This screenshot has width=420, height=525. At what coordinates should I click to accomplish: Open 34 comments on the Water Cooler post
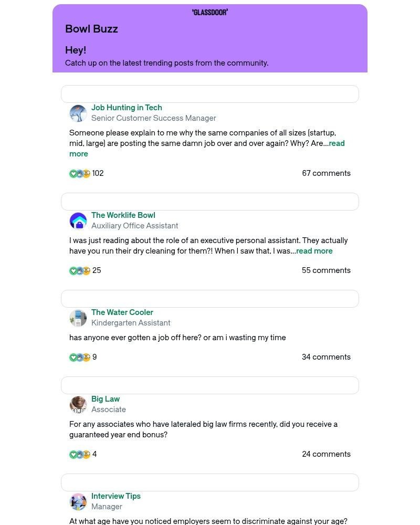tap(326, 357)
